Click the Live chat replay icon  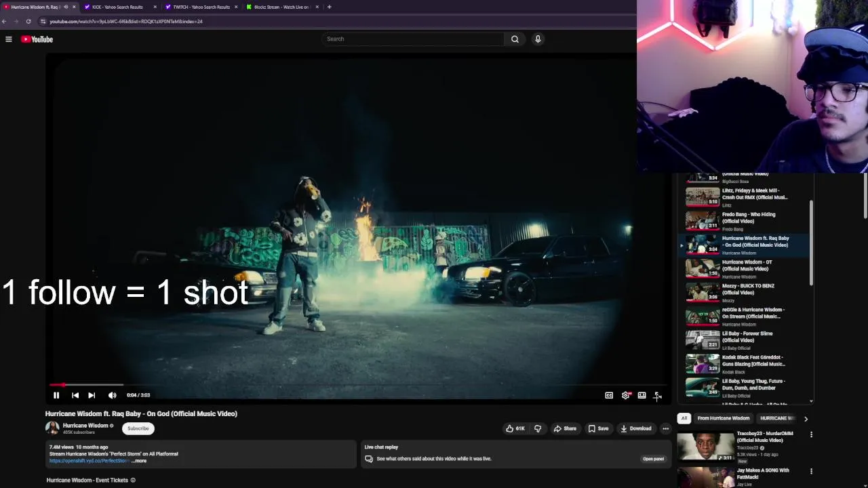coord(369,459)
